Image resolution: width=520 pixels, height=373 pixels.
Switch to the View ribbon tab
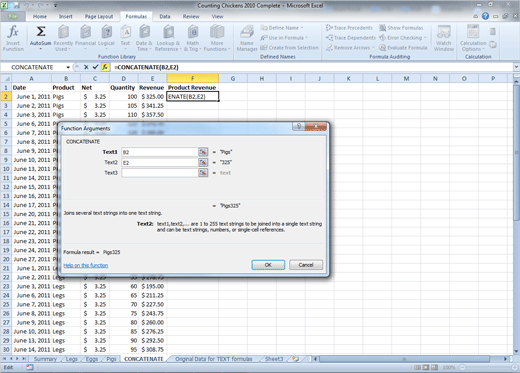[217, 16]
